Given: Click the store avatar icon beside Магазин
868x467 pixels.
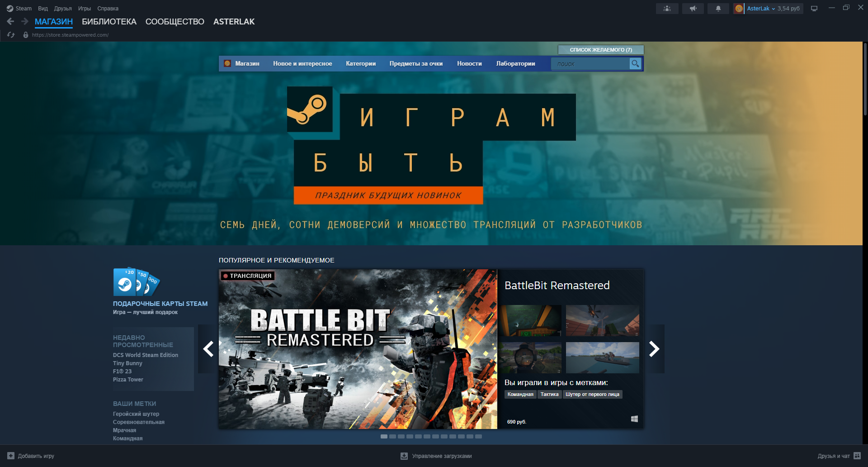Looking at the screenshot, I should coord(227,63).
